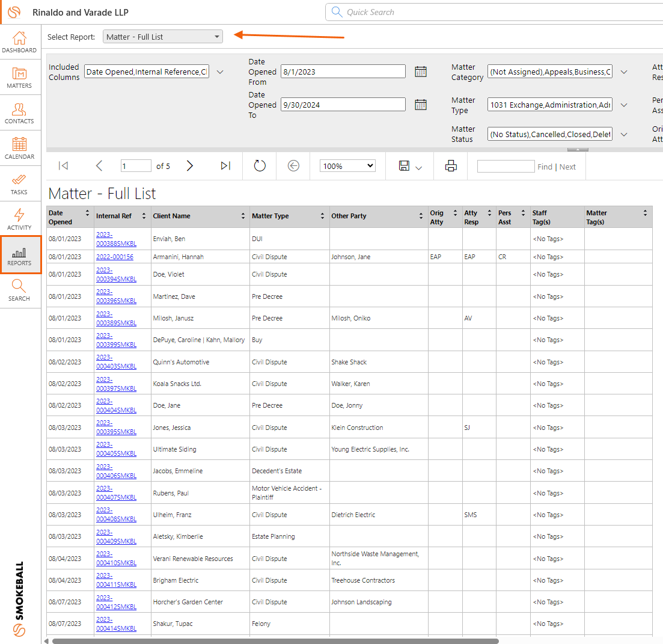Viewport: 663px width, 644px height.
Task: Click the Find text box
Action: pos(506,166)
